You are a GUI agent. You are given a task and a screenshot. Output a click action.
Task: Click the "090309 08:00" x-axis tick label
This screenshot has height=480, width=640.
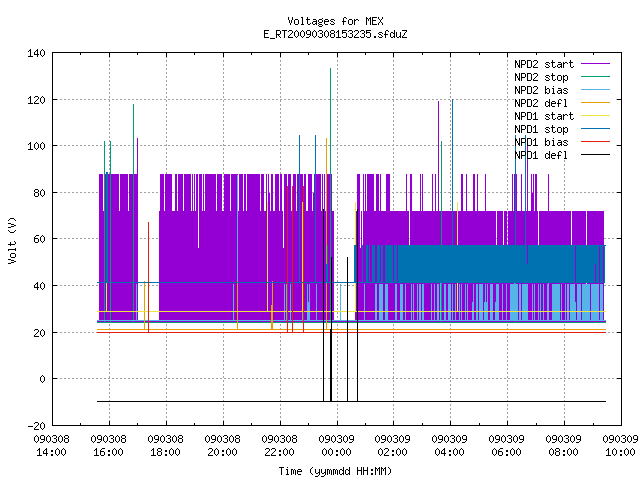[563, 446]
